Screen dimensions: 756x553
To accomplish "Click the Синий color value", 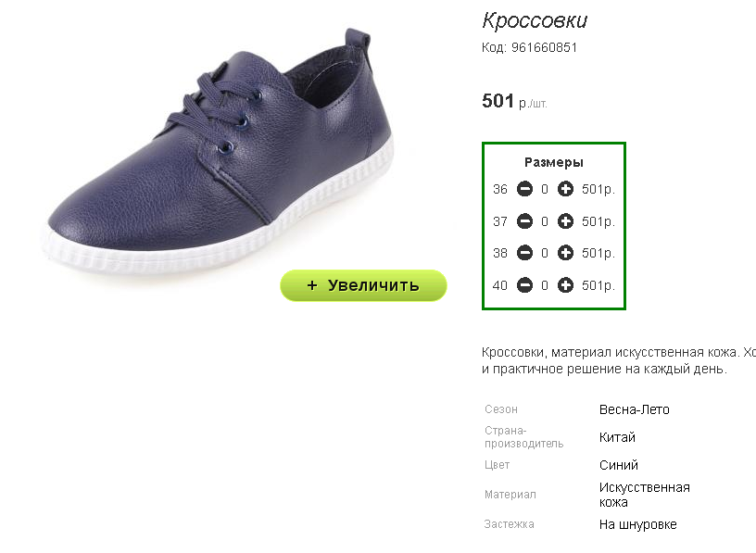I will point(619,465).
